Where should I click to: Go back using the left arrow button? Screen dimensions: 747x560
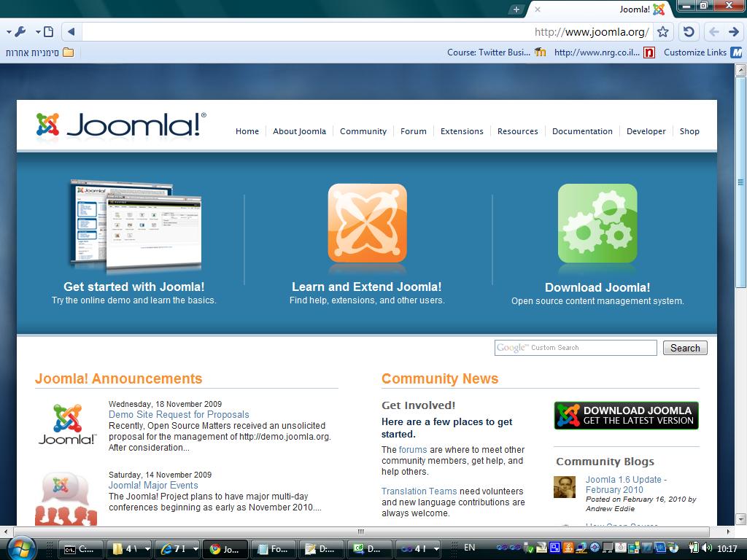coord(713,32)
